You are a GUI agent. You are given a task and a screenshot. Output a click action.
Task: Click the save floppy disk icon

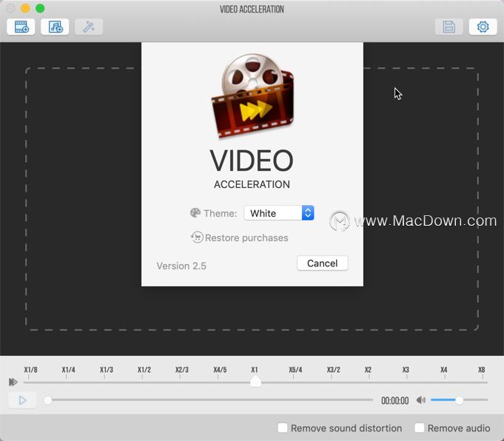tap(448, 27)
